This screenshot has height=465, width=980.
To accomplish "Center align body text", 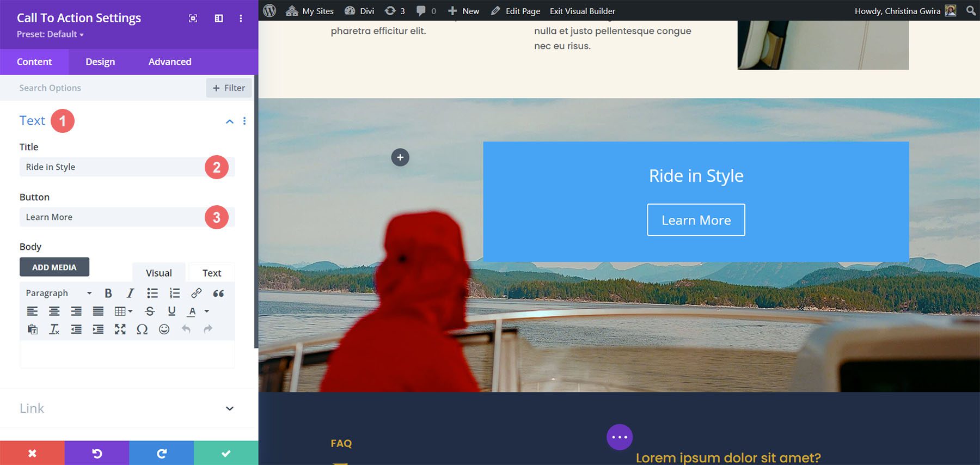I will point(54,311).
